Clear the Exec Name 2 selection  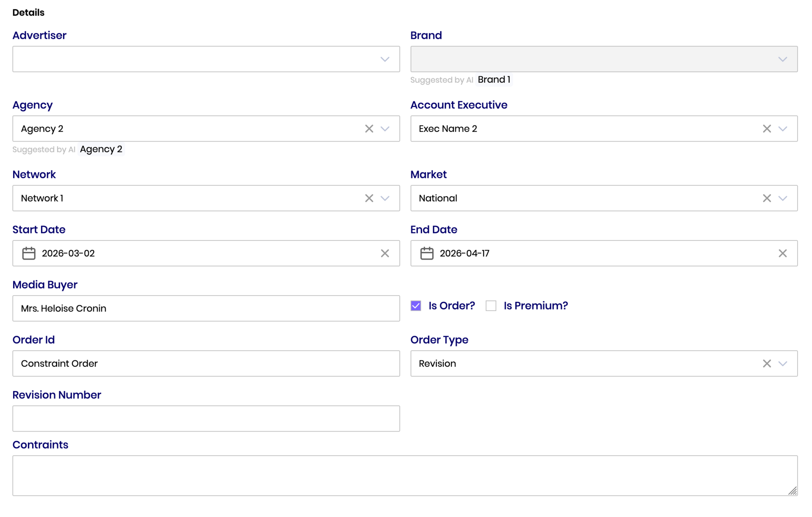[x=767, y=129]
